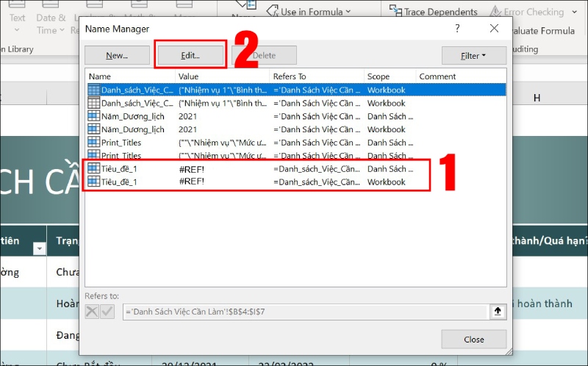Click the Edit... button in Name Manager

click(190, 56)
